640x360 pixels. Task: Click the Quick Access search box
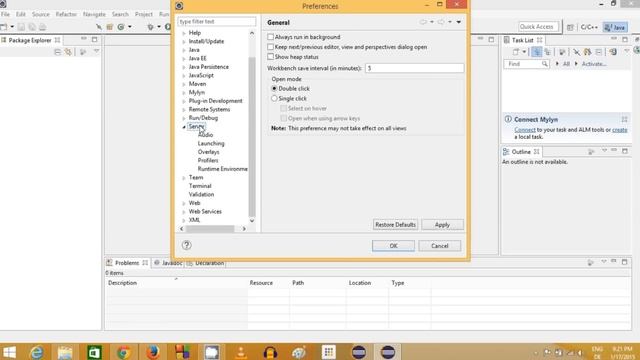537,27
